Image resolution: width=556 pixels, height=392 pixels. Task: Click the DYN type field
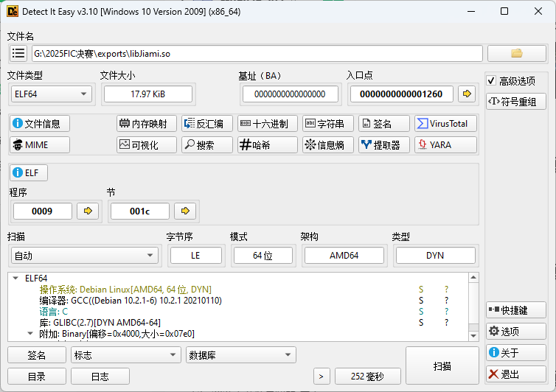[436, 256]
